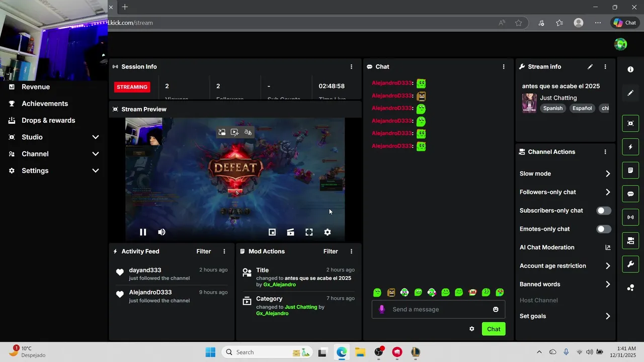Edit stream info with the pencil icon
644x362 pixels.
click(590, 66)
